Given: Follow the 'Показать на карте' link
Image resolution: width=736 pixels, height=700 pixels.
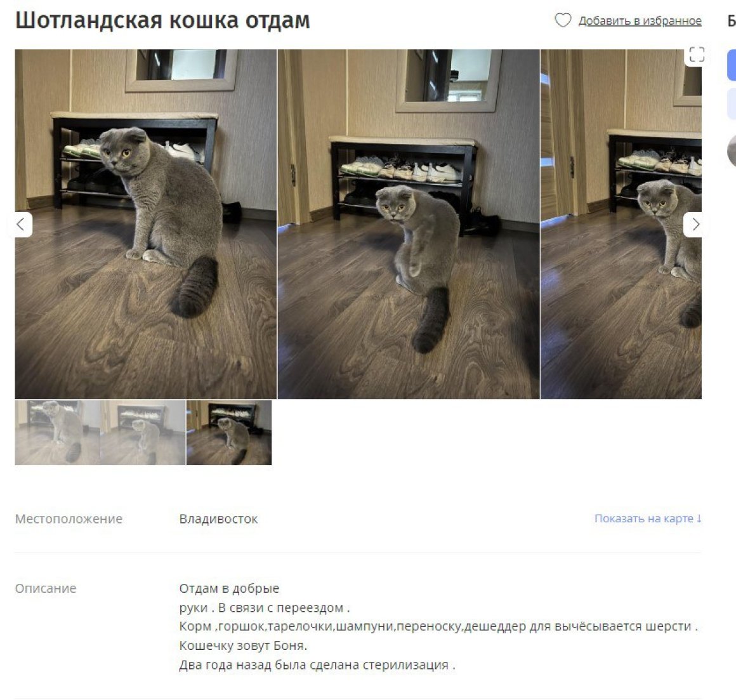Looking at the screenshot, I should tap(644, 518).
